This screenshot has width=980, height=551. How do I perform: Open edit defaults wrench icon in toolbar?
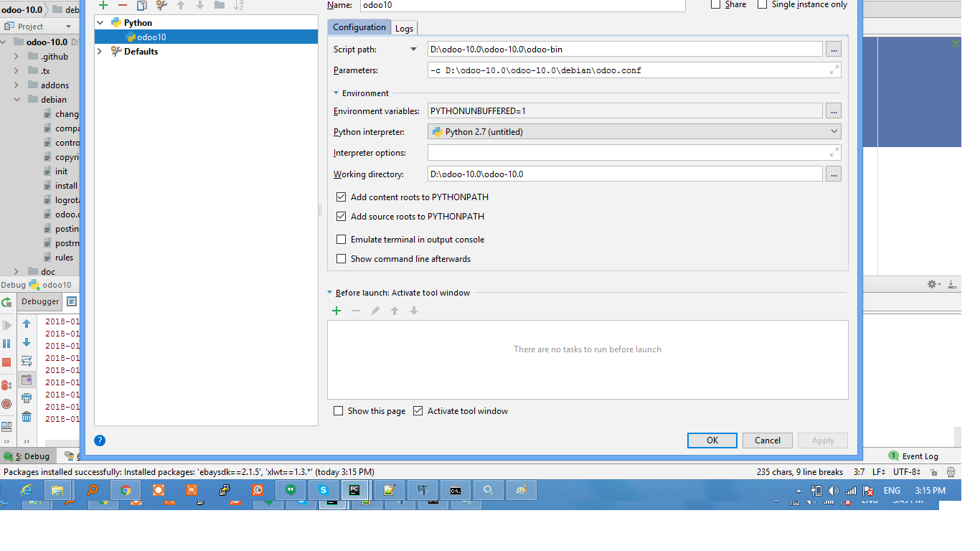click(x=161, y=5)
